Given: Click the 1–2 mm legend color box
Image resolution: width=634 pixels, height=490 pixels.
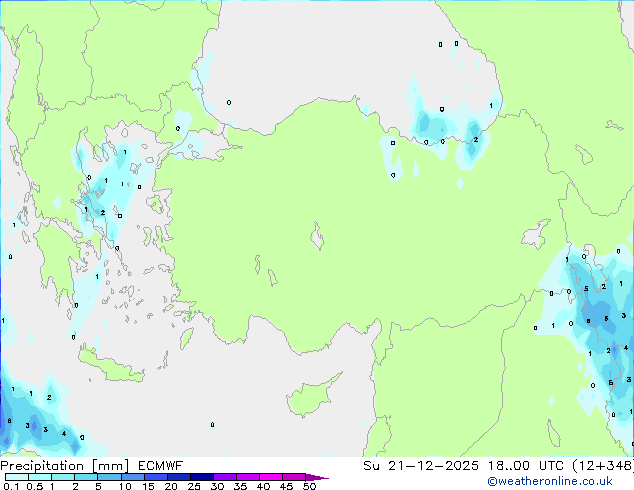Looking at the screenshot, I should (63, 477).
